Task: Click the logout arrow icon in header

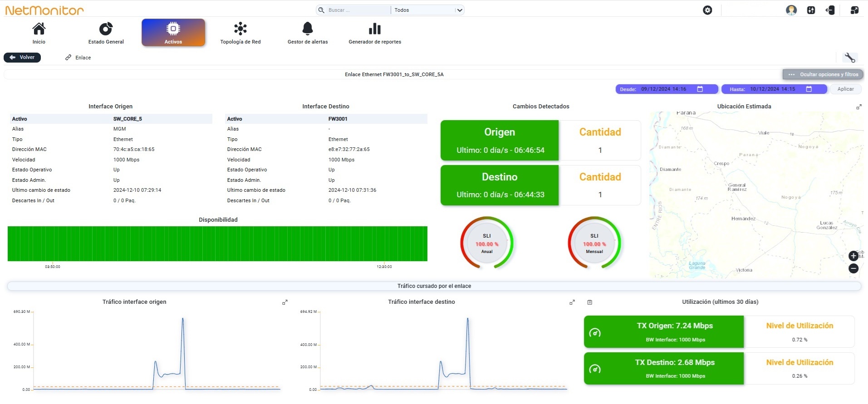Action: tap(830, 10)
